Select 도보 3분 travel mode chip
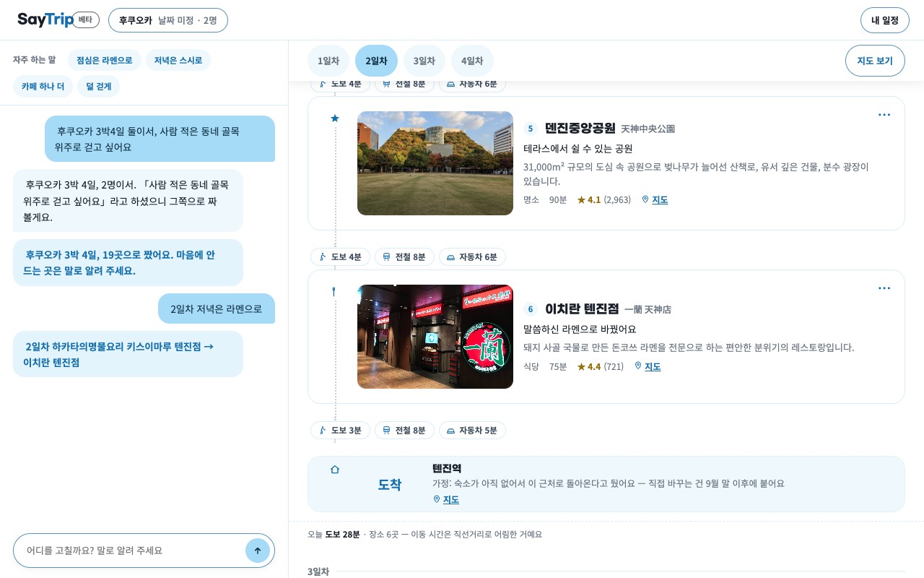The height and width of the screenshot is (578, 924). point(340,431)
